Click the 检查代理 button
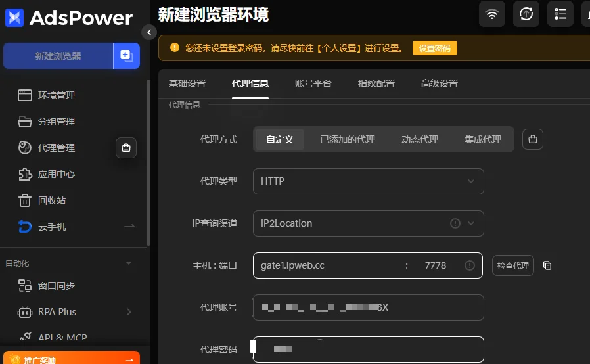Screen dimensions: 590x364 pos(513,265)
